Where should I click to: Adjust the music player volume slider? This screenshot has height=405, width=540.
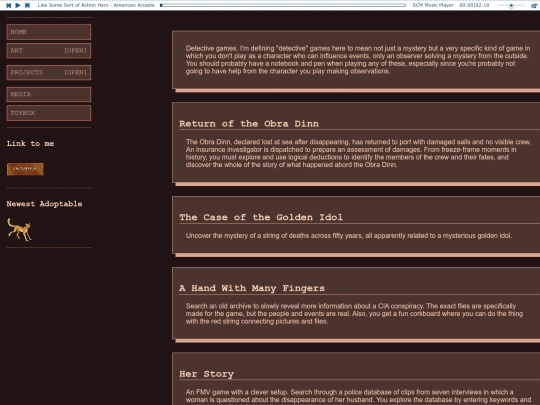point(511,5)
